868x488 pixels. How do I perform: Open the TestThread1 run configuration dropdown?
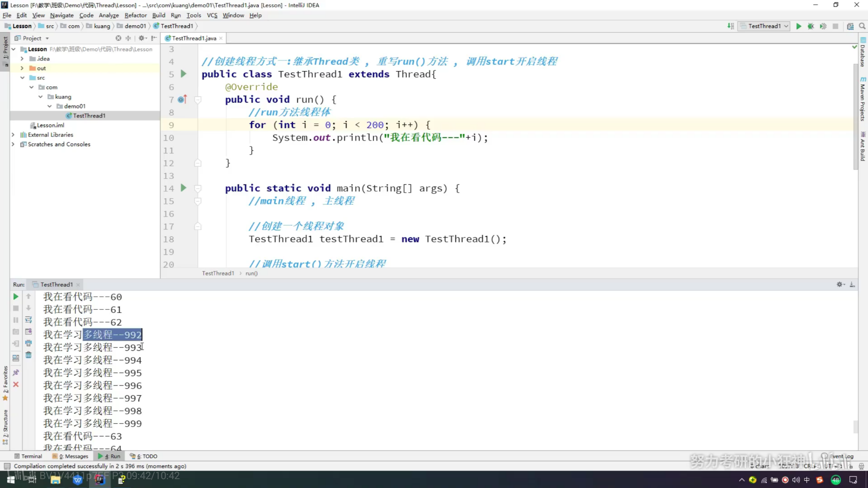coord(765,26)
